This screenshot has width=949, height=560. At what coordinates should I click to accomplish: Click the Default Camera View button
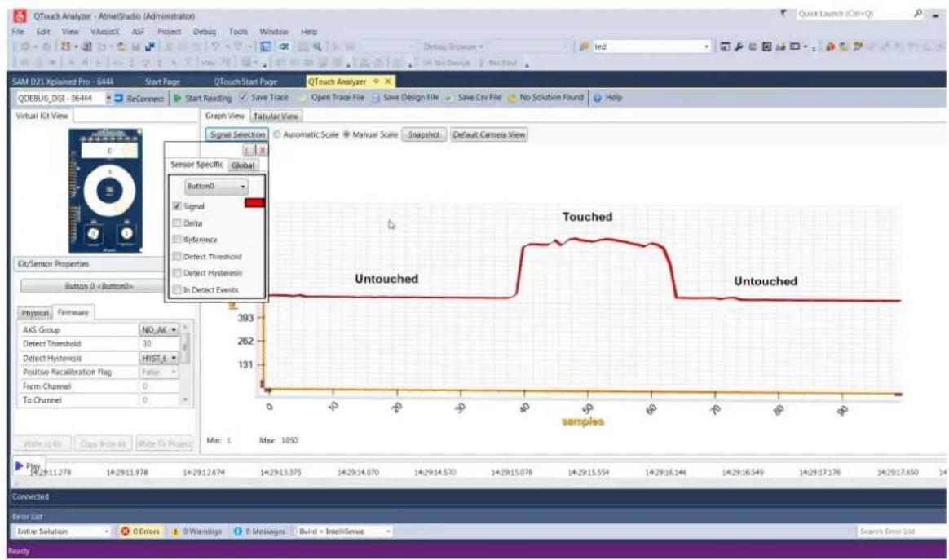tap(489, 134)
